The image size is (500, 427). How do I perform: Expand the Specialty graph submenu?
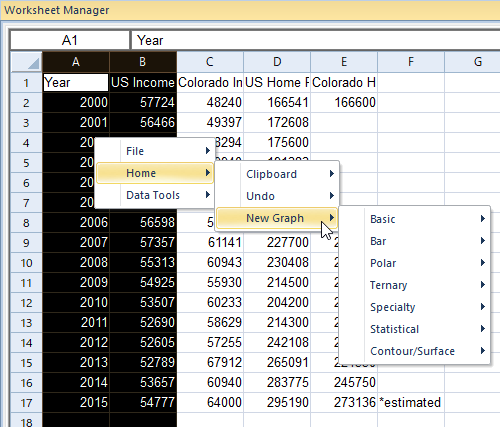tap(414, 307)
